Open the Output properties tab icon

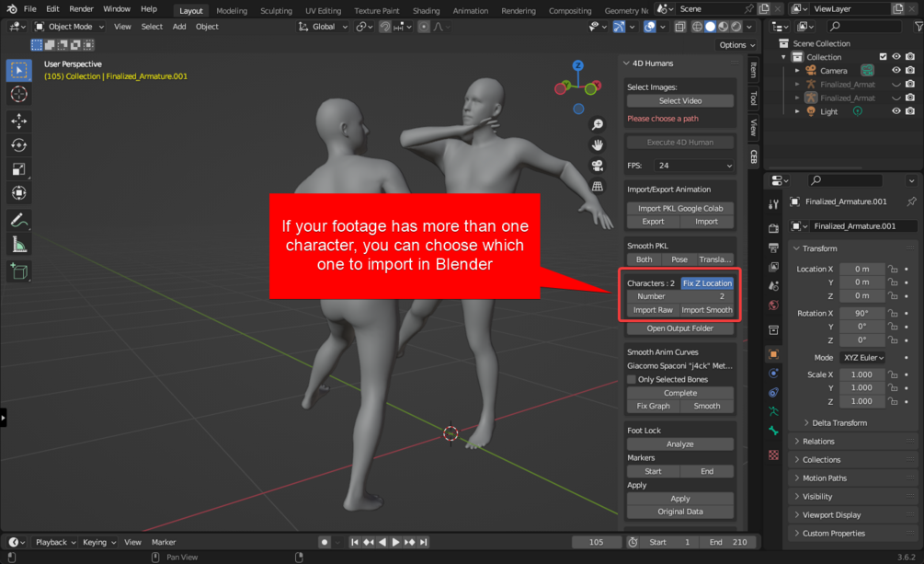click(x=774, y=247)
